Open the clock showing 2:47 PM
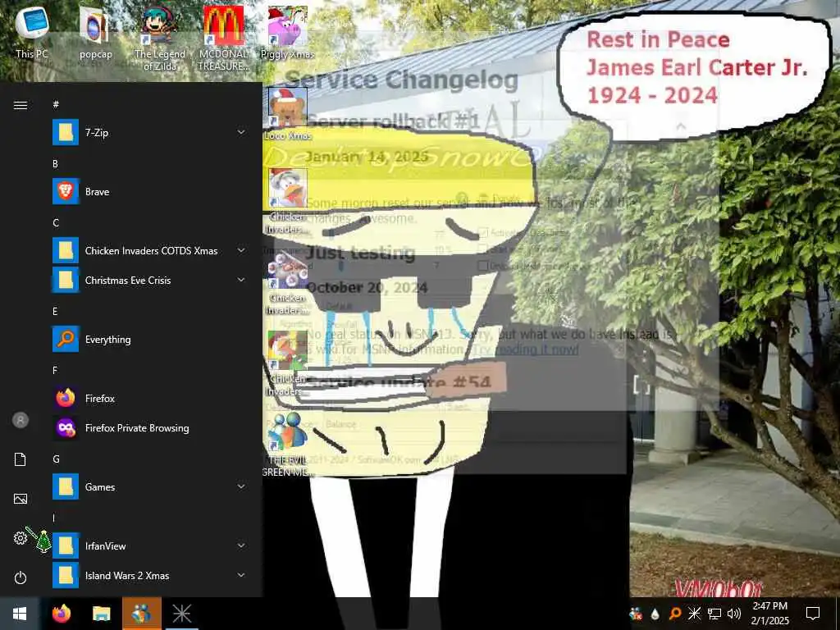840x630 pixels. click(769, 614)
